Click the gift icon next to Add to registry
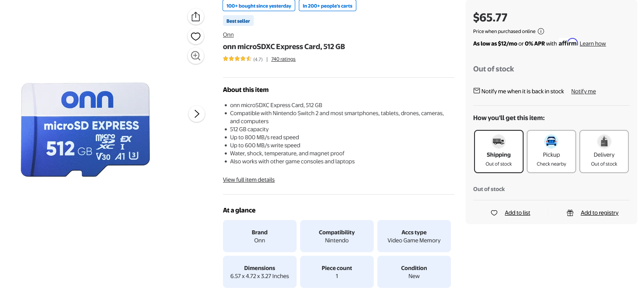The height and width of the screenshot is (291, 644). (x=570, y=213)
